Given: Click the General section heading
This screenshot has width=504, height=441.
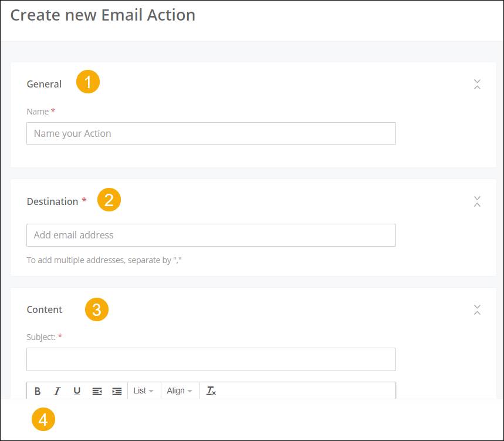Looking at the screenshot, I should pos(44,84).
